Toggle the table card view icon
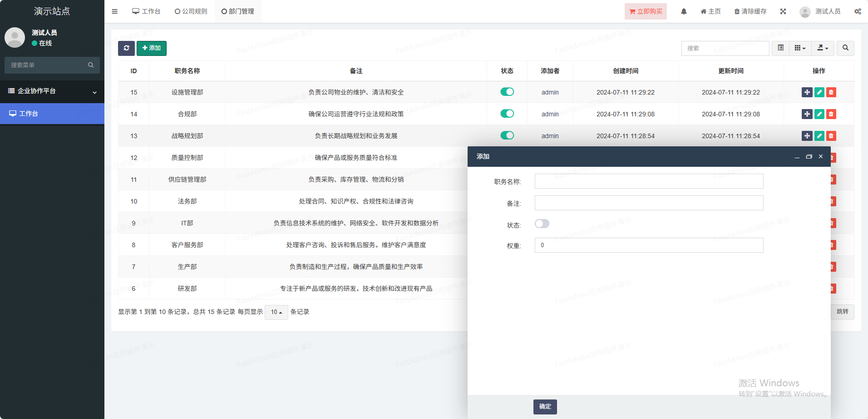 [x=780, y=48]
